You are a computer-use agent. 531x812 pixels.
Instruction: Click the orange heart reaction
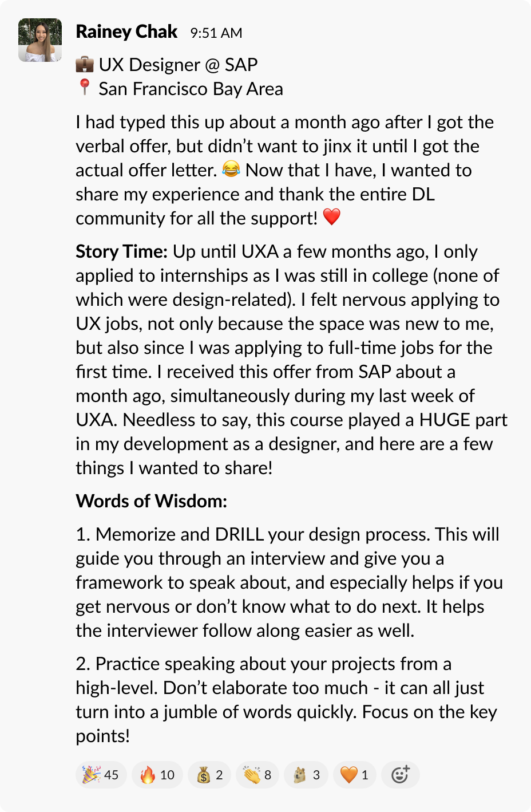click(355, 775)
